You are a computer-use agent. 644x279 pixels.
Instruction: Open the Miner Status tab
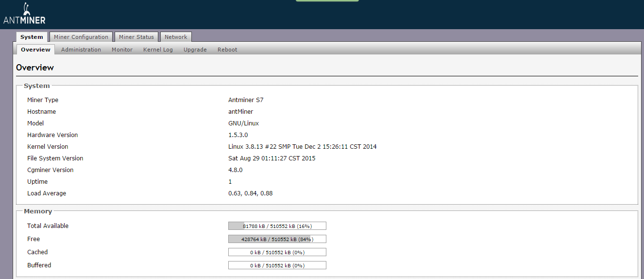[x=136, y=37]
